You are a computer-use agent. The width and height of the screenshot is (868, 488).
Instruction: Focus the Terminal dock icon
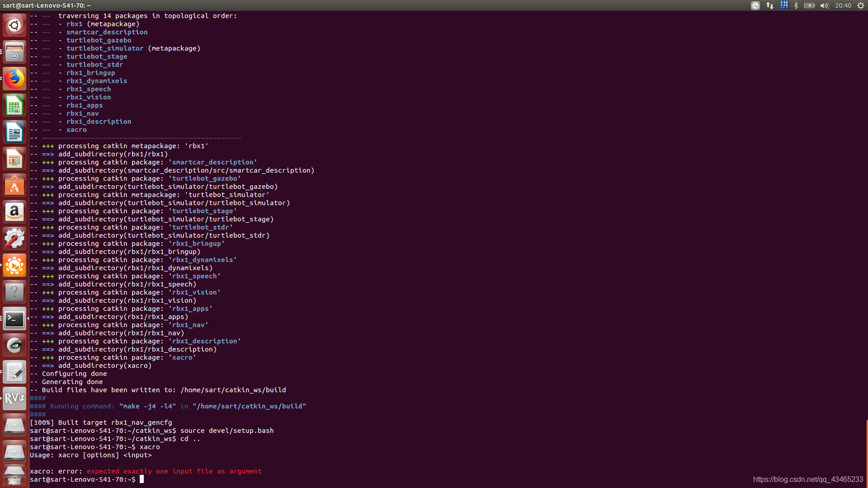point(14,319)
